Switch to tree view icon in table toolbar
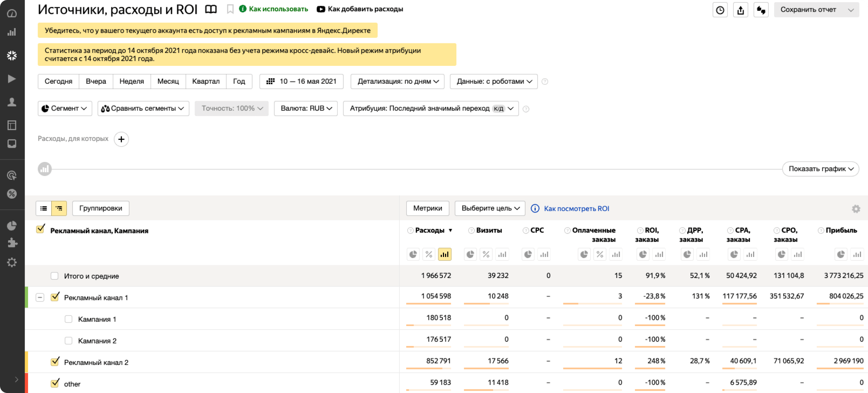The image size is (868, 393). coord(59,209)
